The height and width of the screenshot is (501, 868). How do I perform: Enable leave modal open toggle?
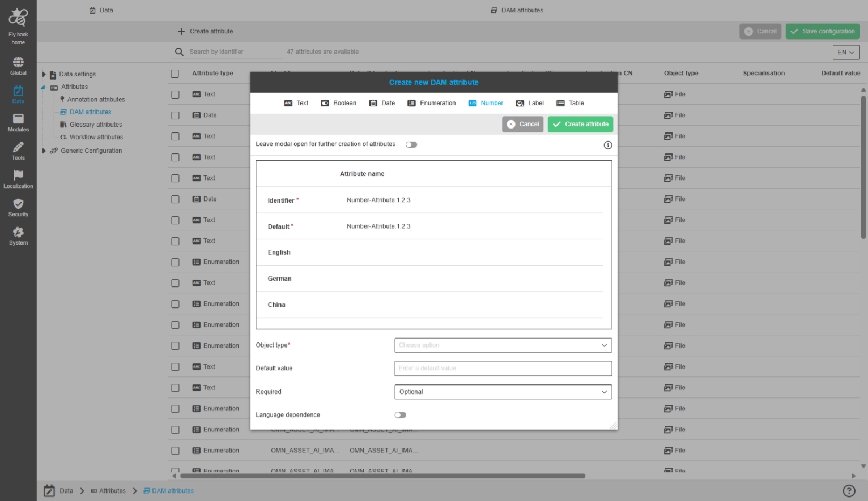coord(411,144)
